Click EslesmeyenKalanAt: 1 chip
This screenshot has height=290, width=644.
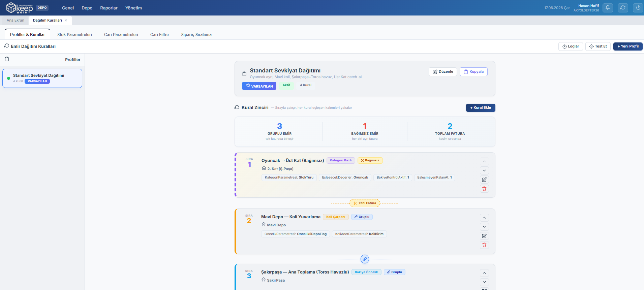pos(435,178)
